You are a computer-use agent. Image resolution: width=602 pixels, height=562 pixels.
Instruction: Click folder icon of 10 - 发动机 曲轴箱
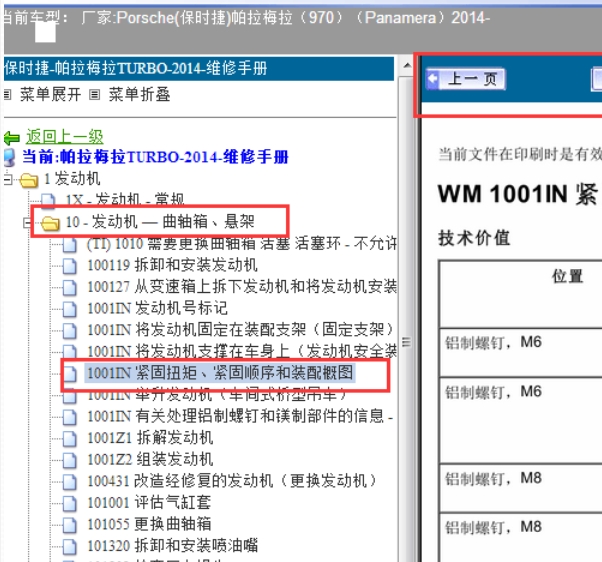50,223
